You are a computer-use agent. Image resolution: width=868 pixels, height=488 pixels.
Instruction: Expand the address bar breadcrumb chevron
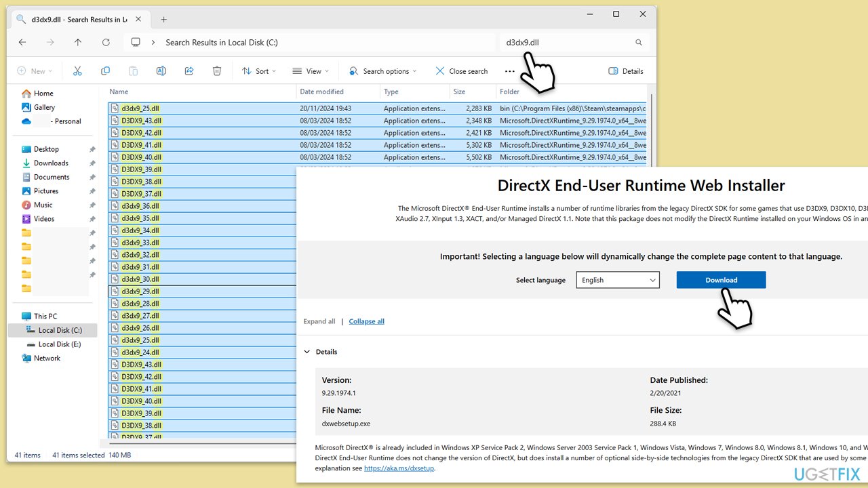(153, 42)
